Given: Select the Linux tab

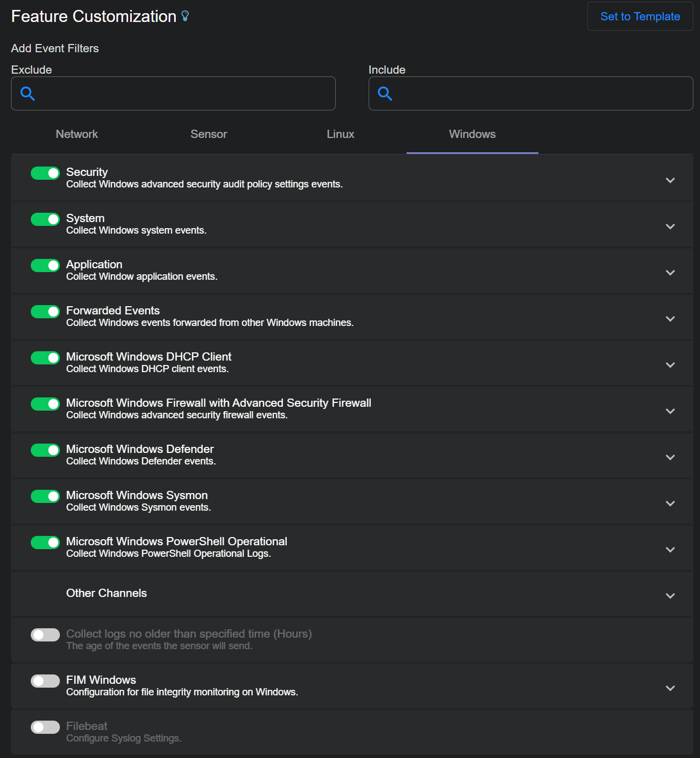Looking at the screenshot, I should (x=340, y=134).
